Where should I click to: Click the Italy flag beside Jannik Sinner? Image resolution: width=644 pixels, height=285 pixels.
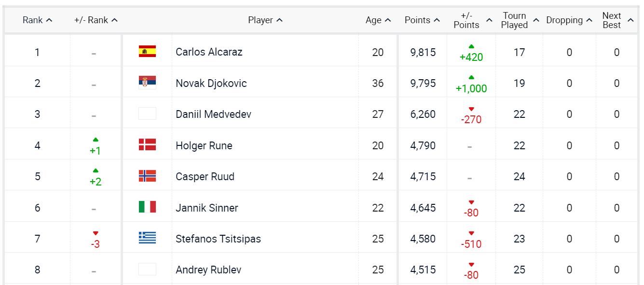[x=147, y=207]
